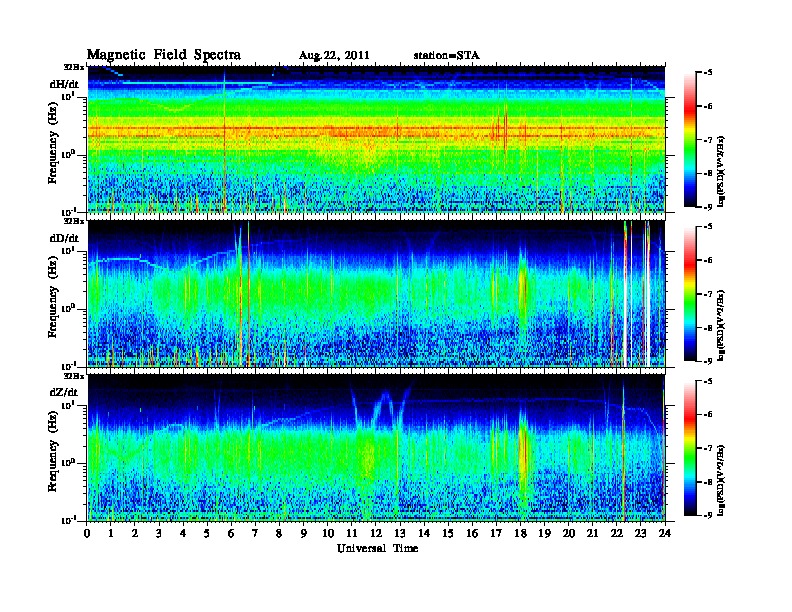Image resolution: width=792 pixels, height=612 pixels.
Task: Click the hour 23 tick label
Action: 640,533
